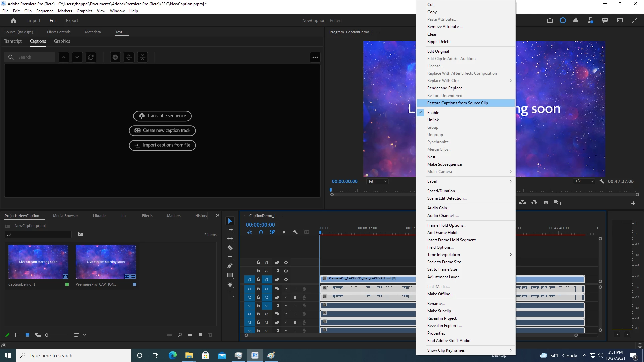Adjust project panel thumbnail zoom slider

pyautogui.click(x=47, y=335)
